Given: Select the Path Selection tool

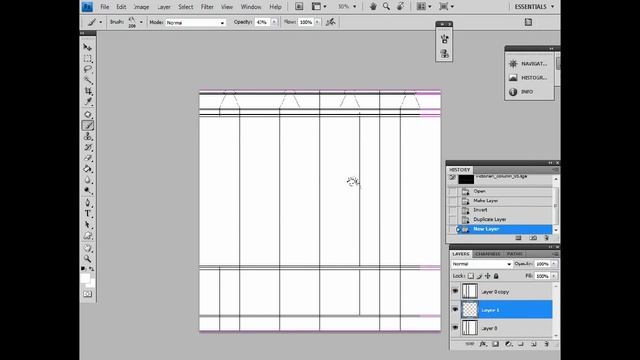Looking at the screenshot, I should coord(87,224).
